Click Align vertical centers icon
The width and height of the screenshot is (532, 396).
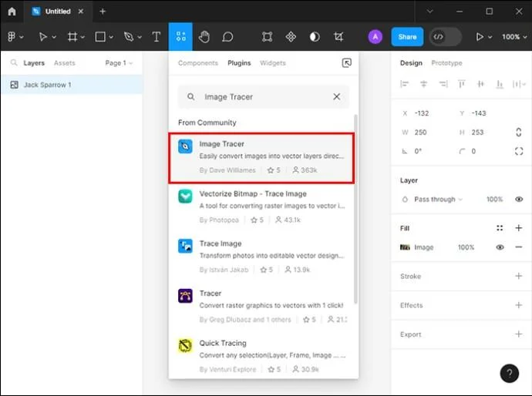480,84
